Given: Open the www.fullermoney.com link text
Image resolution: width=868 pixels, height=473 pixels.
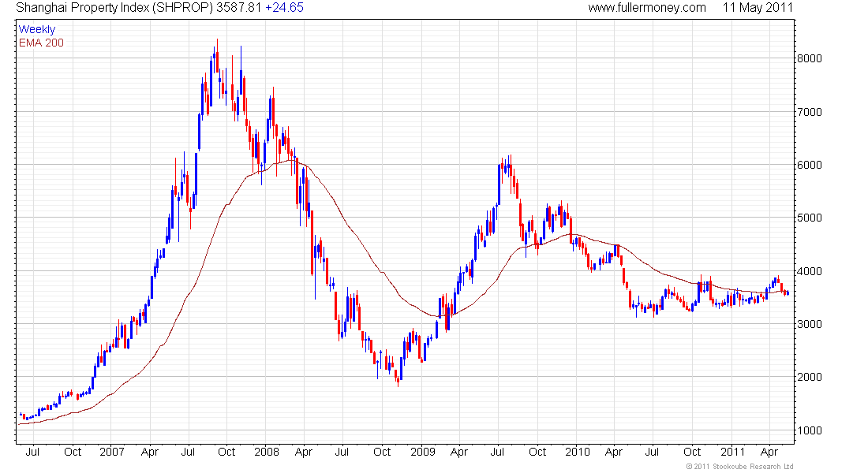Looking at the screenshot, I should (647, 8).
